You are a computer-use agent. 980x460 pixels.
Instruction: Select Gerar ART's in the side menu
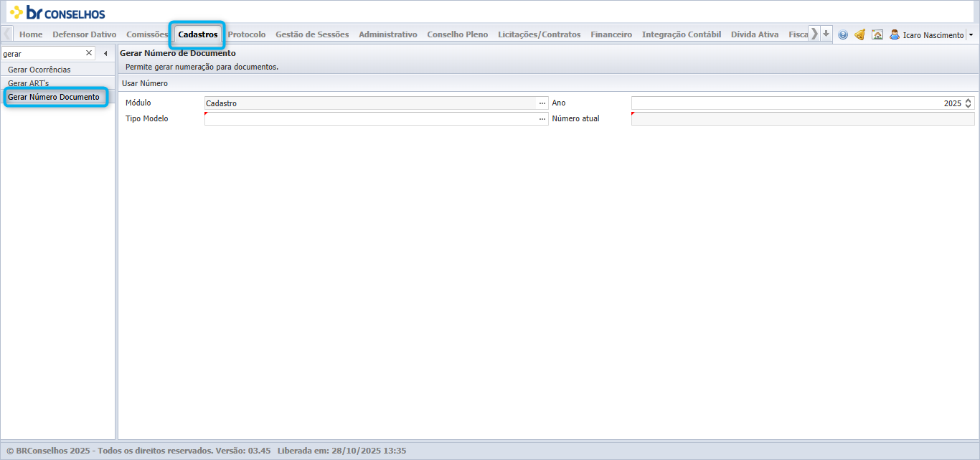tap(57, 83)
